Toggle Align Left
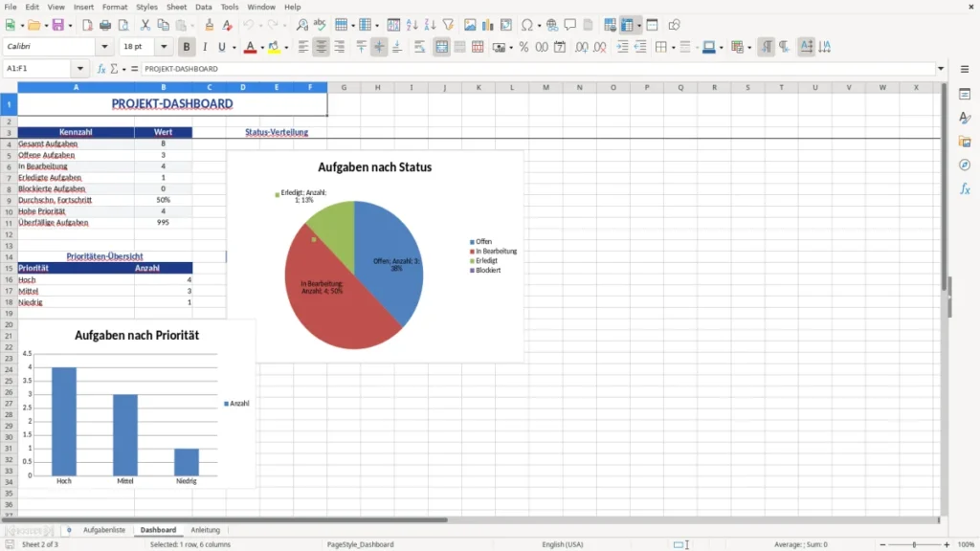The width and height of the screenshot is (980, 551). (303, 47)
